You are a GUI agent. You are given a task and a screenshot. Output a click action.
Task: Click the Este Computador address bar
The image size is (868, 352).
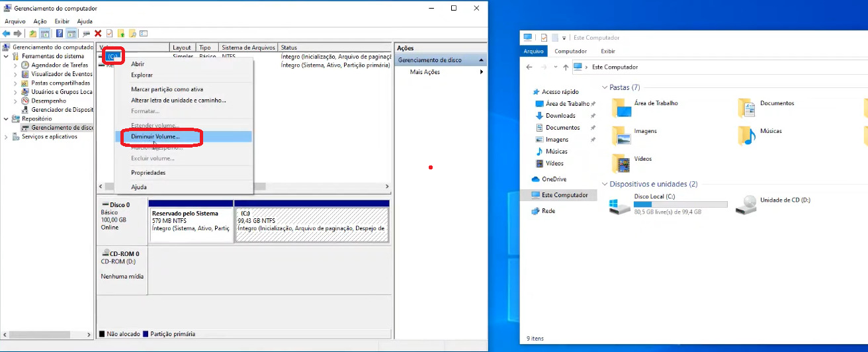(720, 67)
